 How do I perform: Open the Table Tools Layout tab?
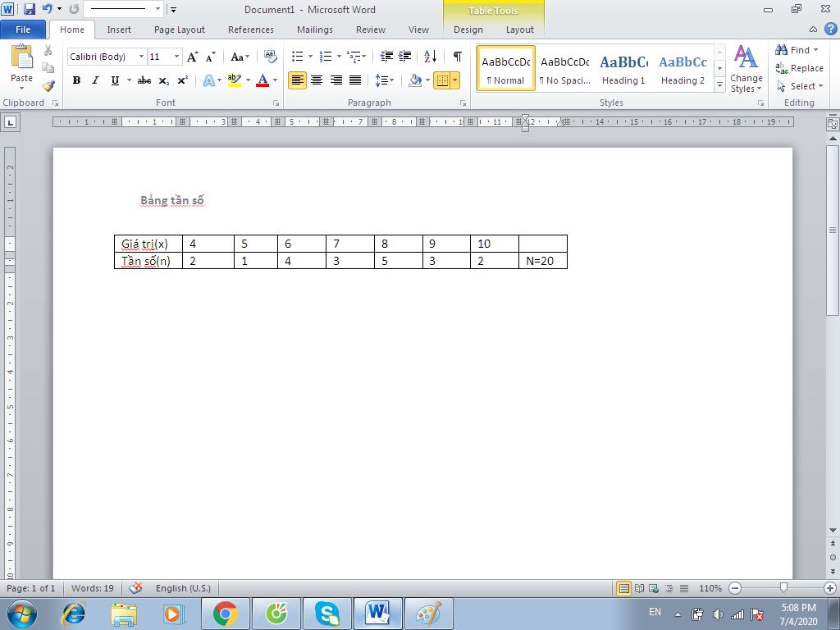tap(519, 30)
